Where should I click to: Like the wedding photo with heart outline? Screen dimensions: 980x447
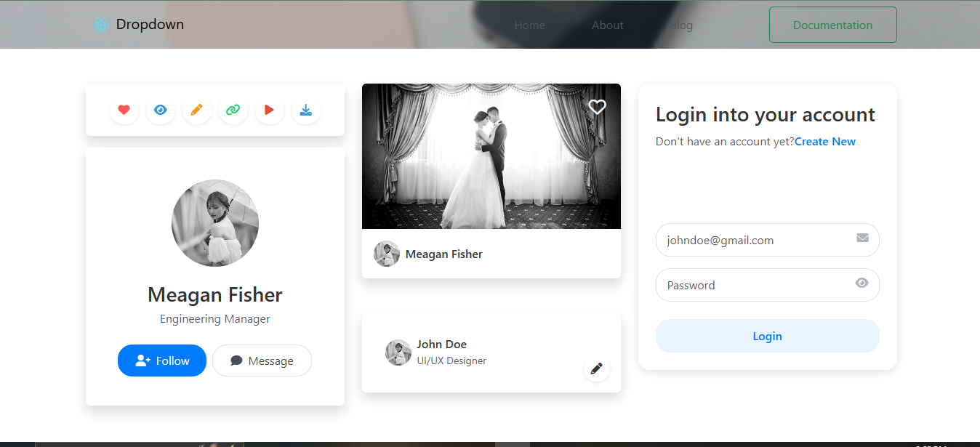(x=597, y=107)
